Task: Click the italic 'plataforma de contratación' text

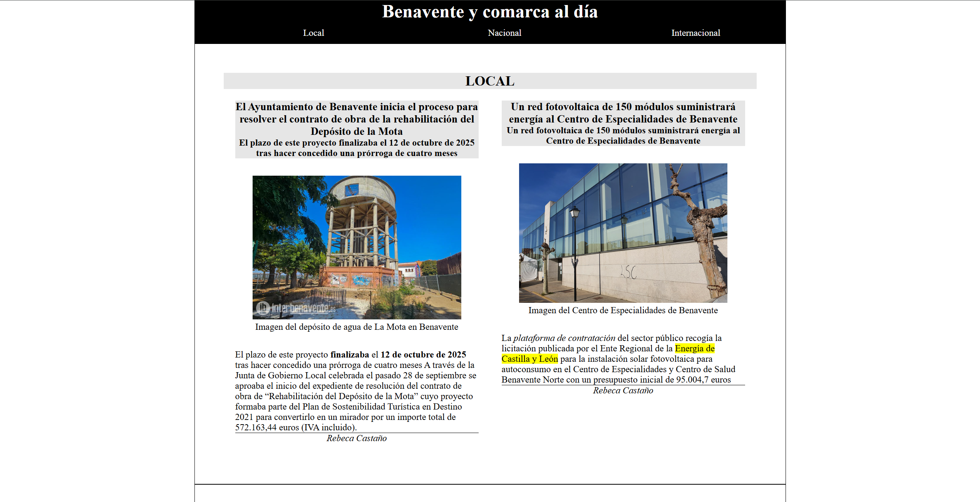Action: pos(564,338)
